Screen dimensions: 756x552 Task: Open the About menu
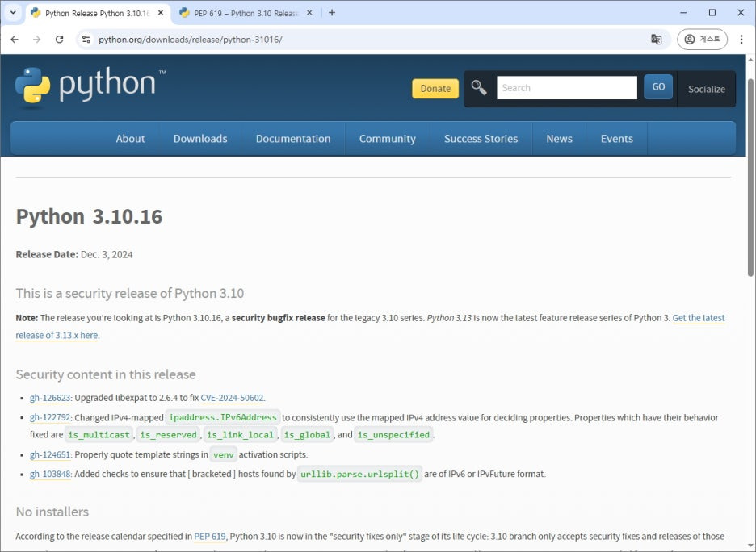click(130, 139)
